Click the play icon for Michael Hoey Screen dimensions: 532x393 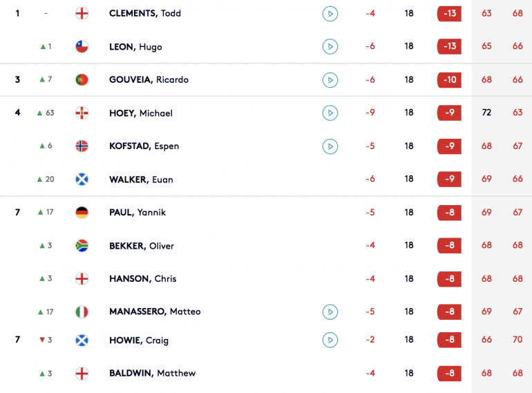tap(330, 113)
